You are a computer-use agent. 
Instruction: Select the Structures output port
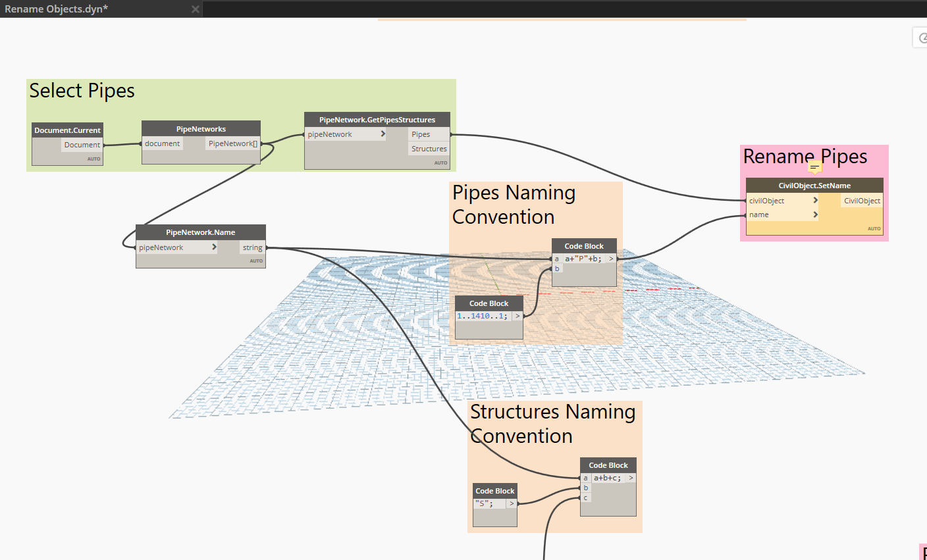(429, 149)
